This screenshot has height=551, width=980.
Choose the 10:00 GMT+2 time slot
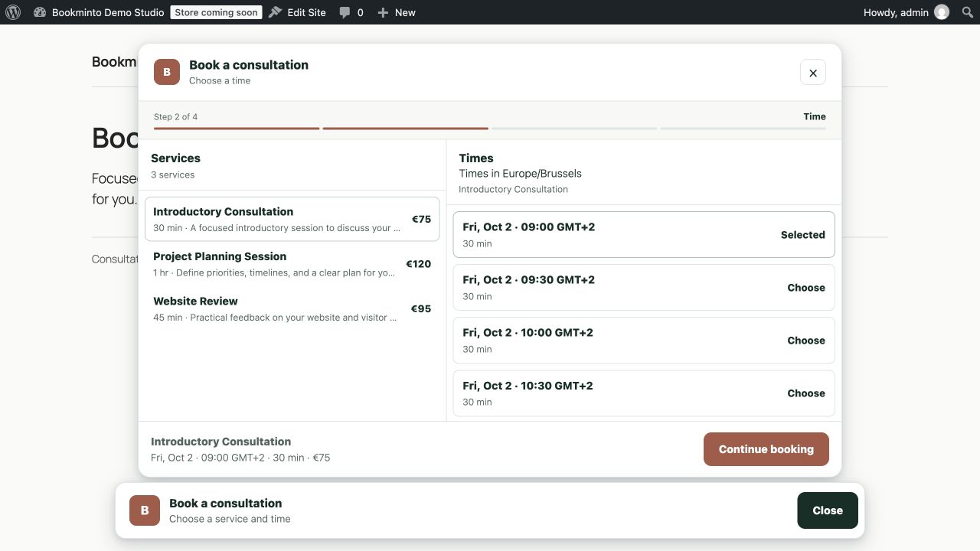[x=644, y=340]
